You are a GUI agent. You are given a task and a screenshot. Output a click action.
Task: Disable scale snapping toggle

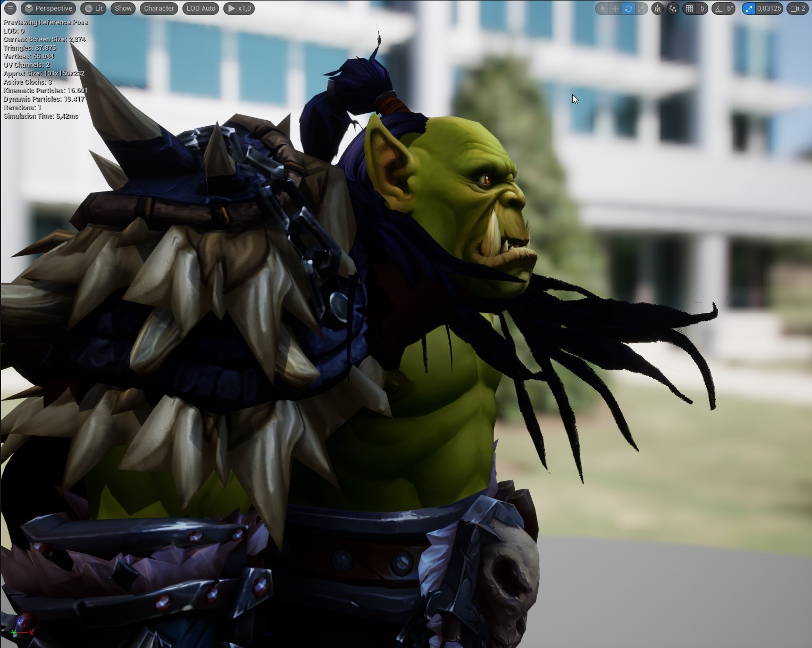[x=749, y=9]
